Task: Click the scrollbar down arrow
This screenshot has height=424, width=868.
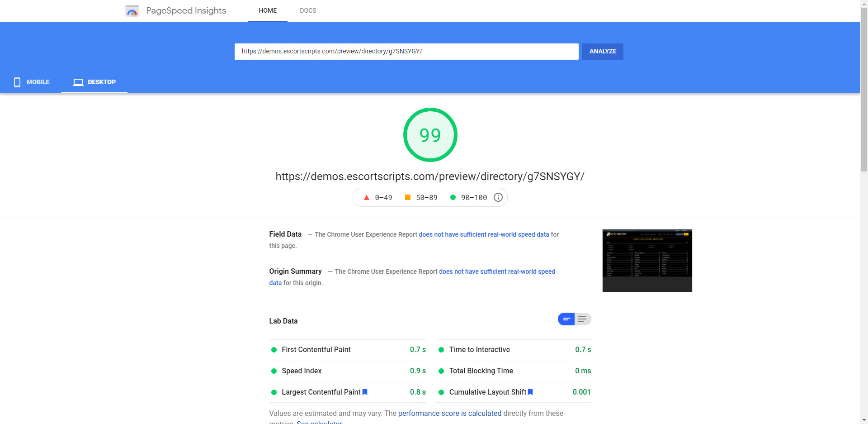Action: [x=864, y=420]
